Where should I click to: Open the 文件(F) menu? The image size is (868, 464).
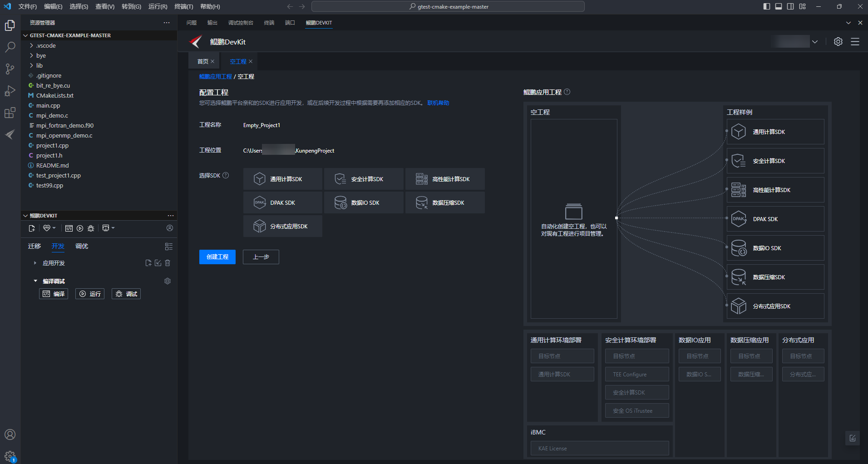[28, 6]
